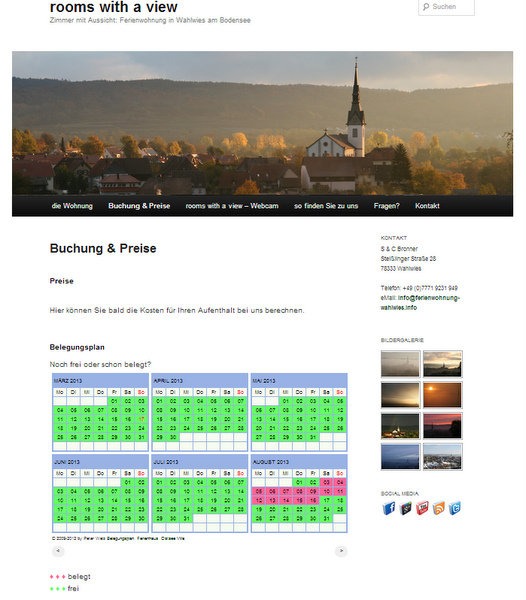
Task: Open the foggy grey landscape gallery thumbnail
Action: coord(400,364)
